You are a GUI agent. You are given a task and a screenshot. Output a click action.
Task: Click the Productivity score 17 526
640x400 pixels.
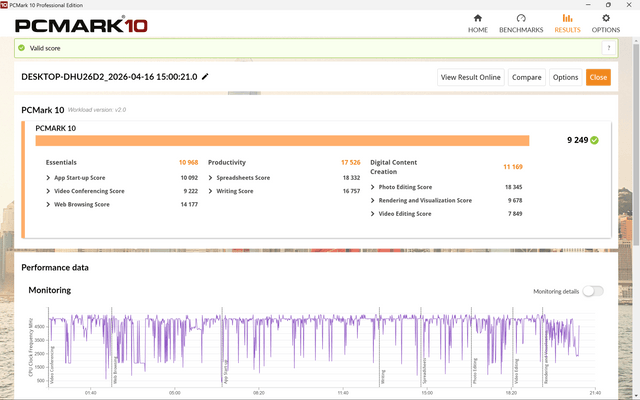[x=351, y=162]
